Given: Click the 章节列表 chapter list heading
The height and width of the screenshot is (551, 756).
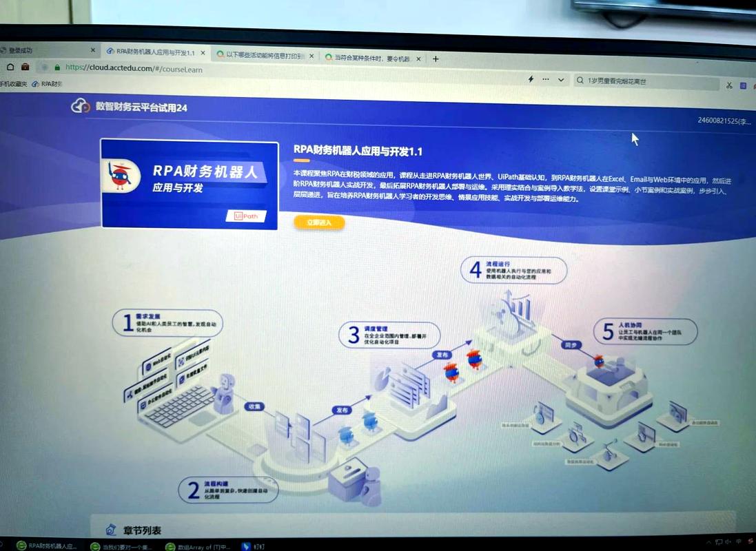Looking at the screenshot, I should (142, 530).
